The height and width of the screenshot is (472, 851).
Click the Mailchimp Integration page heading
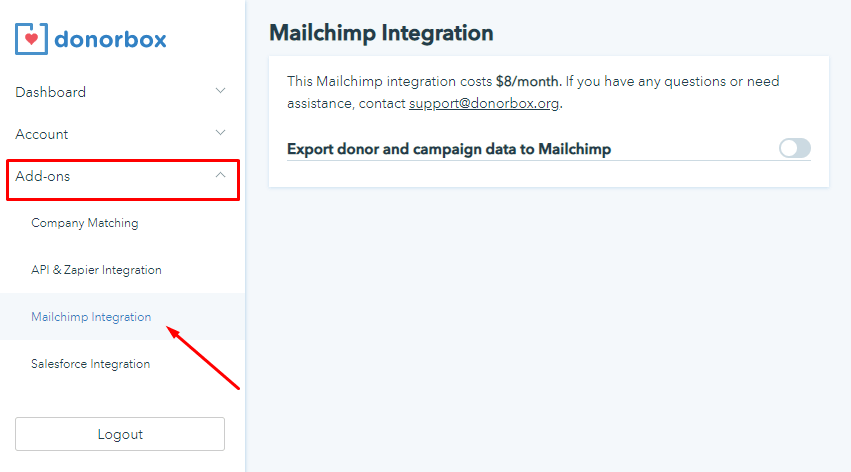pos(381,33)
